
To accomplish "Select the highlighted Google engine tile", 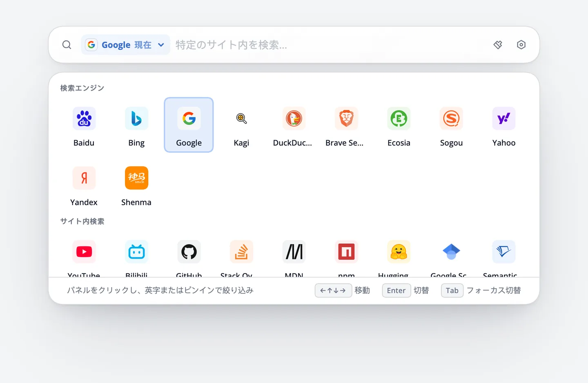I will click(x=189, y=125).
